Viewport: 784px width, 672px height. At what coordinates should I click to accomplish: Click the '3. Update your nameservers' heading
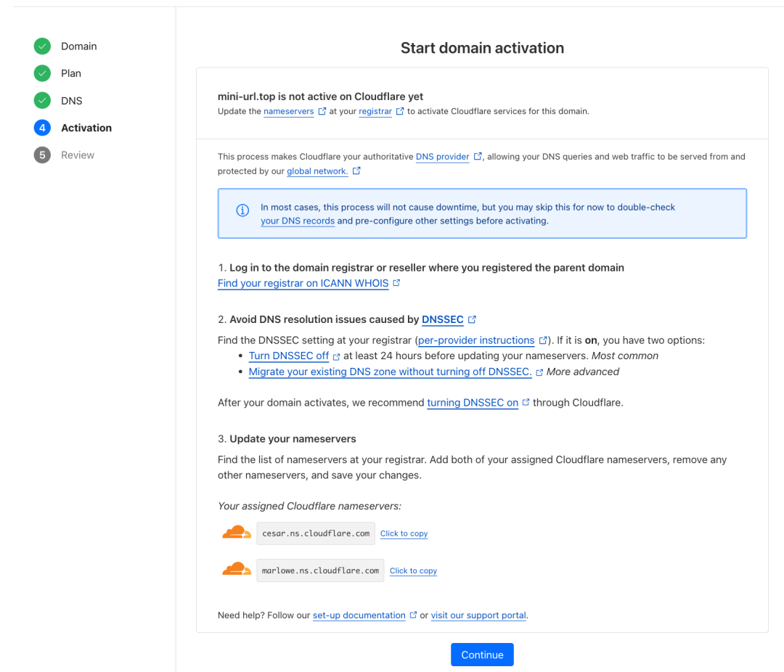(x=287, y=439)
